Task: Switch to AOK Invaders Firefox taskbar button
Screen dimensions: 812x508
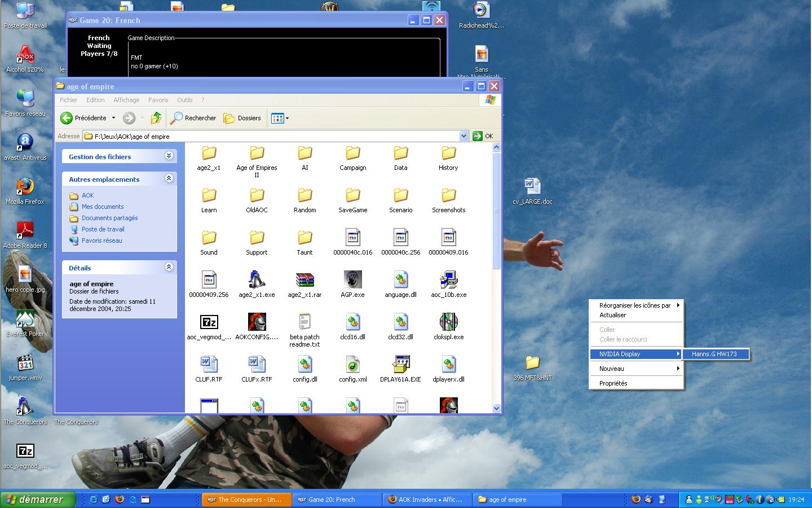Action: tap(427, 500)
